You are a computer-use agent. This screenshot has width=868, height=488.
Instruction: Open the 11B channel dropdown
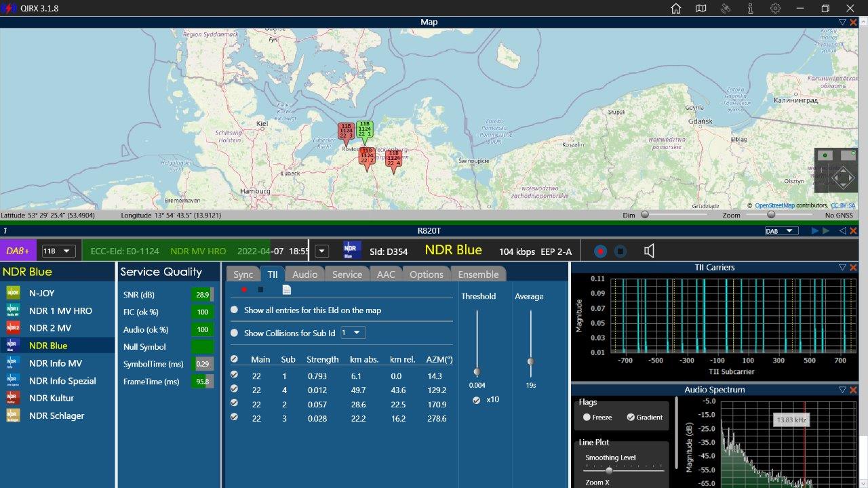(x=58, y=251)
